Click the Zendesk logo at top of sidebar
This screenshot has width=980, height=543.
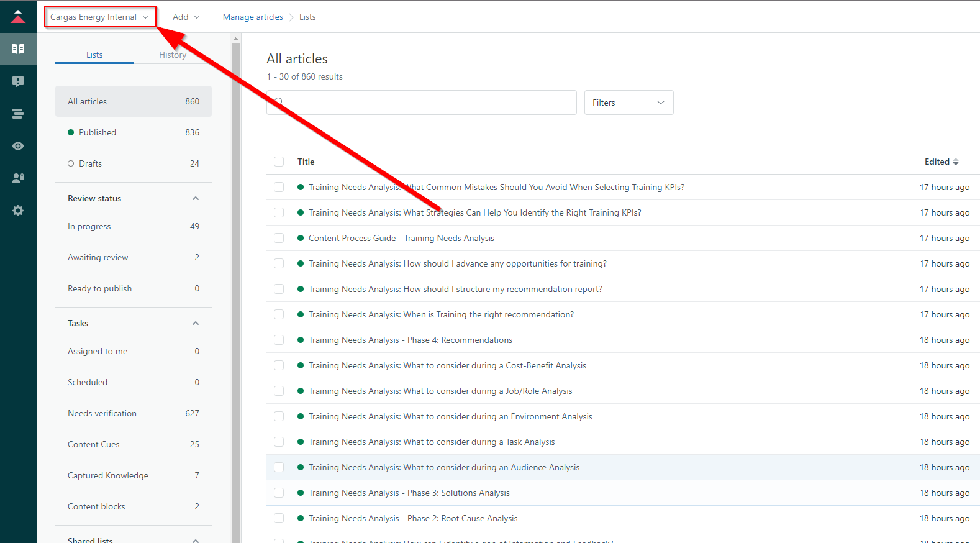tap(18, 16)
